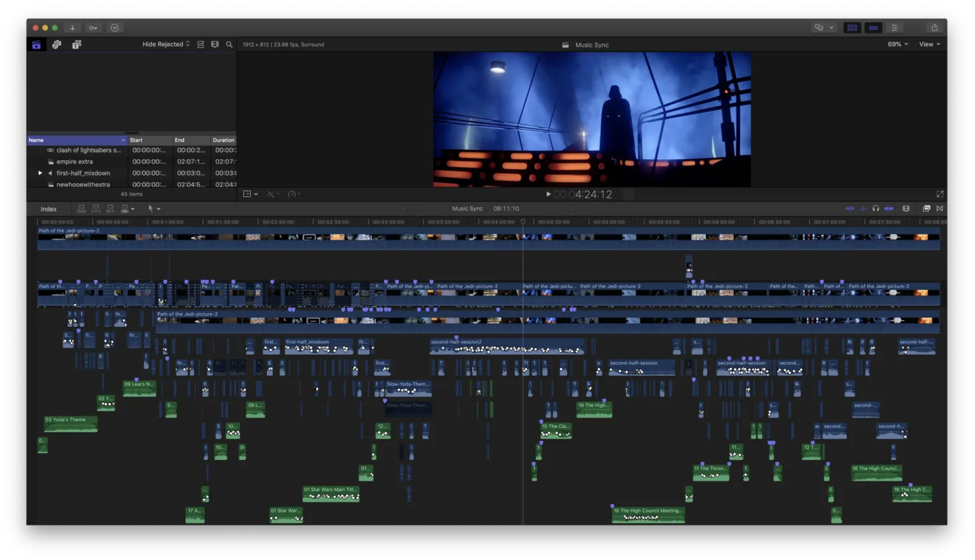Choose the Select arrow tool

pos(151,209)
